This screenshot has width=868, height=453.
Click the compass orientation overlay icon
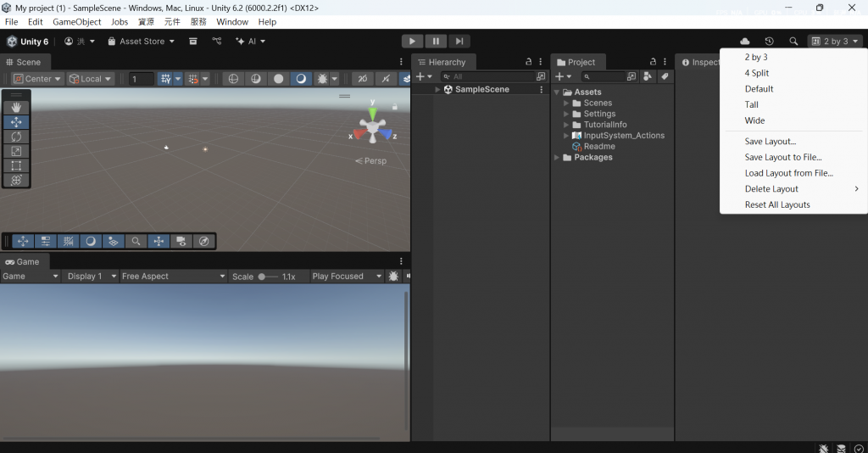coord(203,241)
